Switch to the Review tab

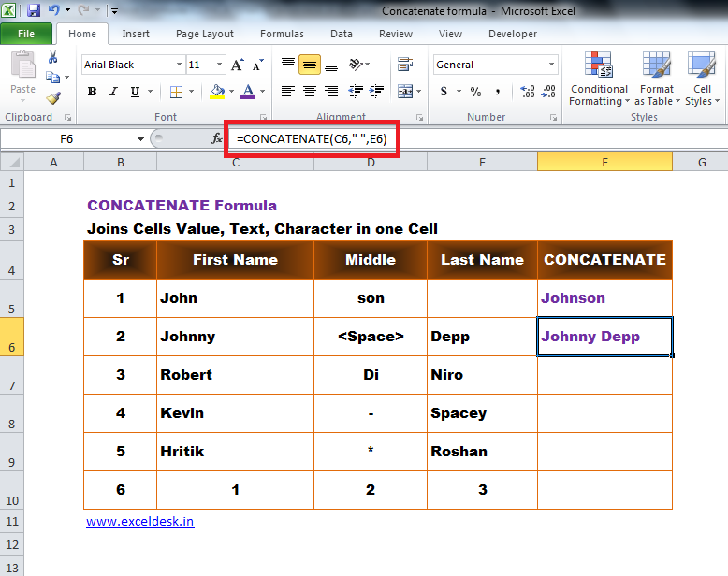tap(396, 34)
